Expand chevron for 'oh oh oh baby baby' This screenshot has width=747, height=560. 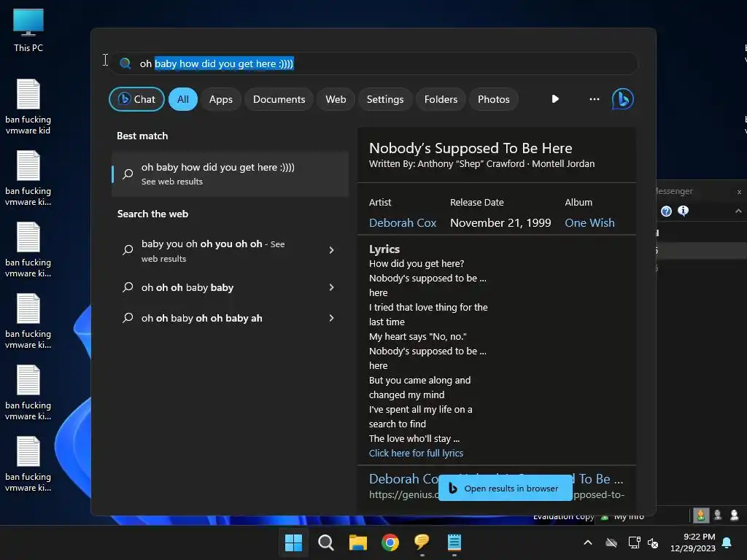332,287
